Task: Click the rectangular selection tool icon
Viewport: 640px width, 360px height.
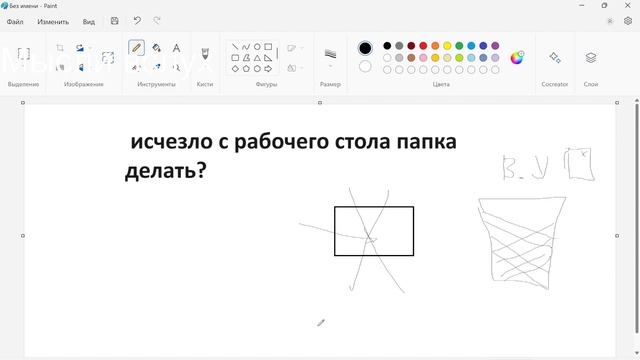Action: point(24,53)
